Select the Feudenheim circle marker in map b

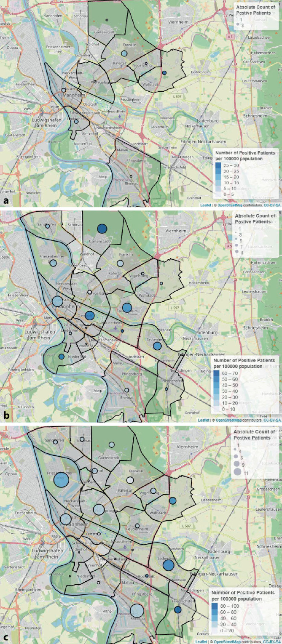tap(127, 308)
